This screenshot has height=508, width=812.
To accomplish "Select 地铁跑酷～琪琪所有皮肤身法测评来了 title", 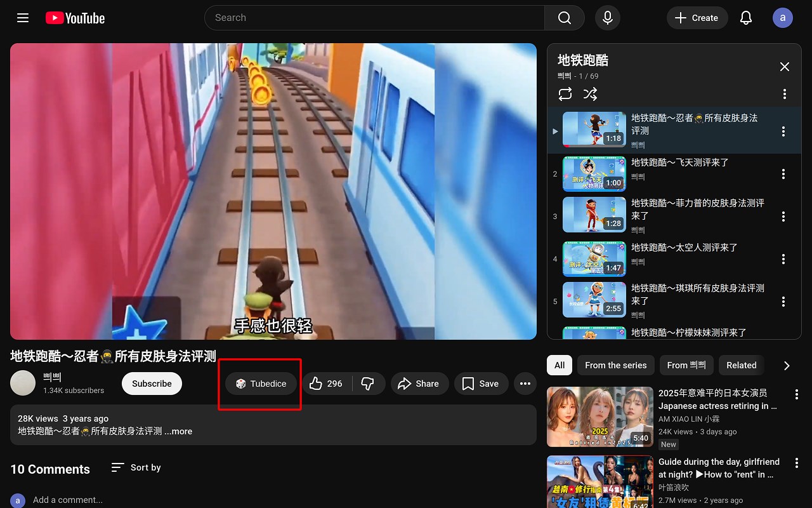I will [x=698, y=295].
